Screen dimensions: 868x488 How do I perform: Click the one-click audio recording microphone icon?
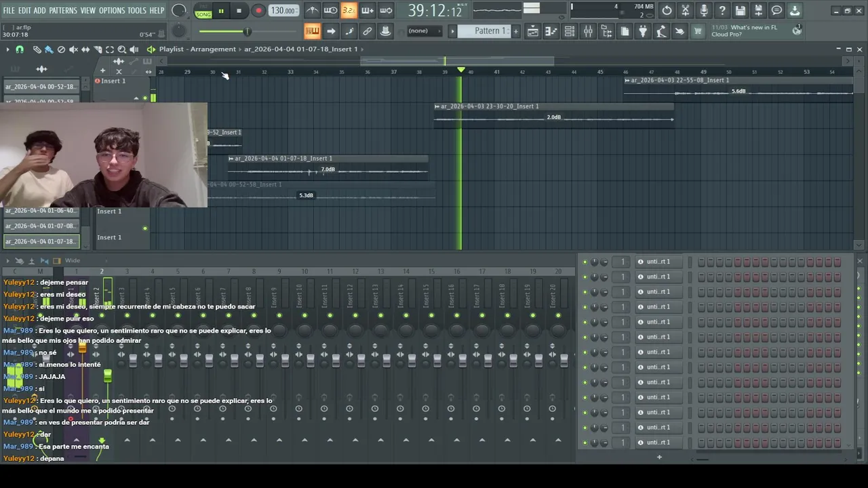(x=704, y=11)
